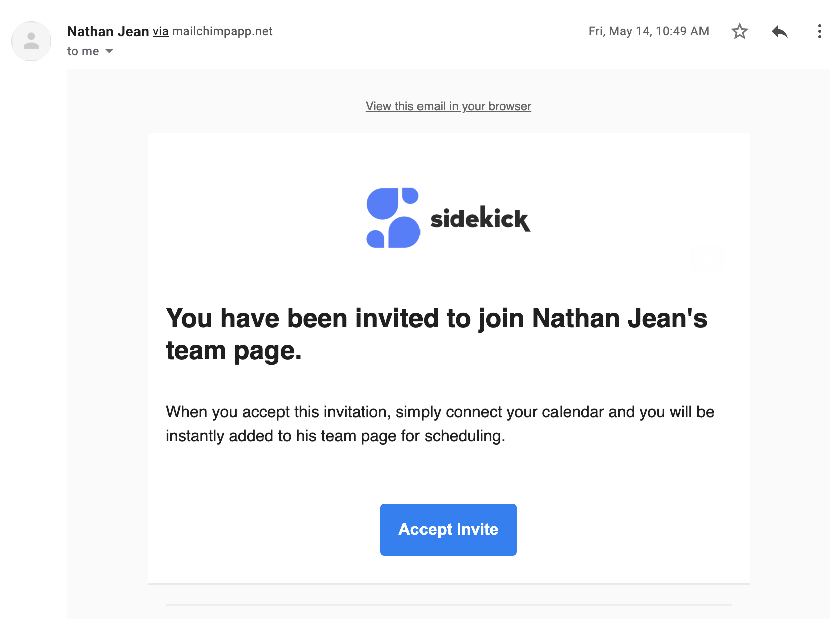This screenshot has width=840, height=619.
Task: Click the "sidekick" wordmark text
Action: [x=480, y=219]
